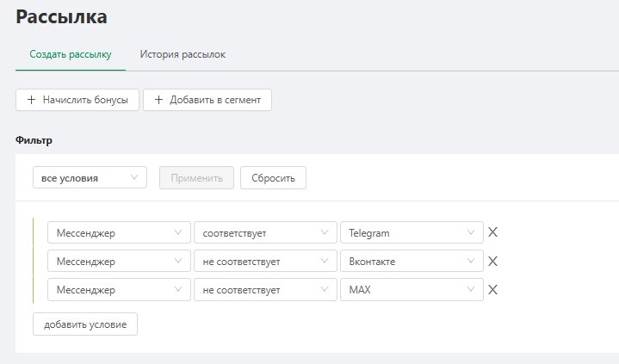Select the Создать рассылку tab
Screen dimensions: 619x364
(71, 54)
